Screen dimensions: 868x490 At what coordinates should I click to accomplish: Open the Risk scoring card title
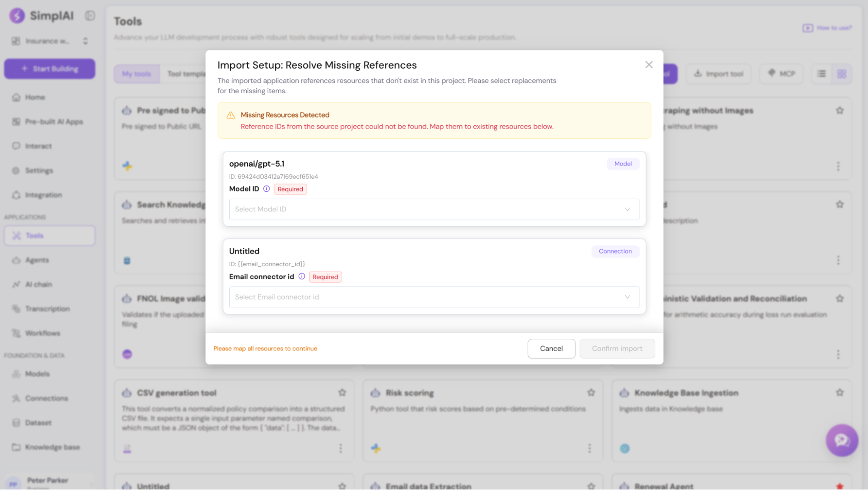tap(410, 393)
